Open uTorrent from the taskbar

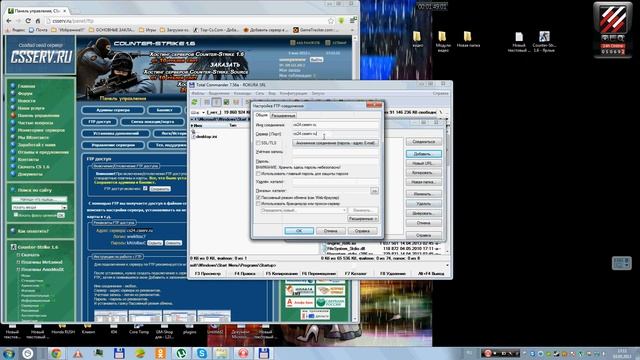(181, 353)
